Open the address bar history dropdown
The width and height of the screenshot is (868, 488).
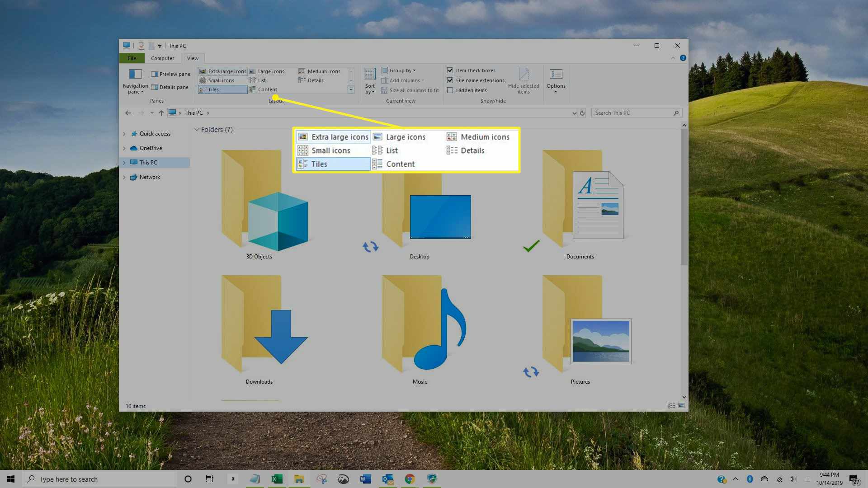pos(574,113)
